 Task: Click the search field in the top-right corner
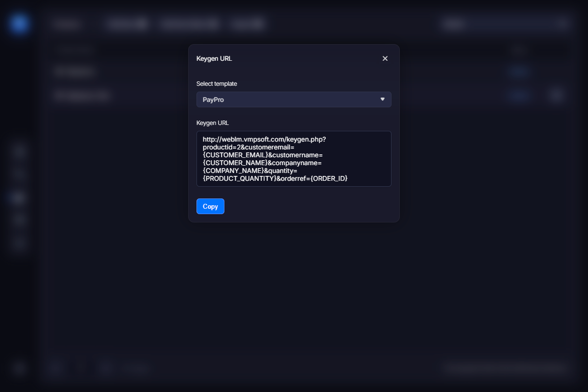coord(505,24)
